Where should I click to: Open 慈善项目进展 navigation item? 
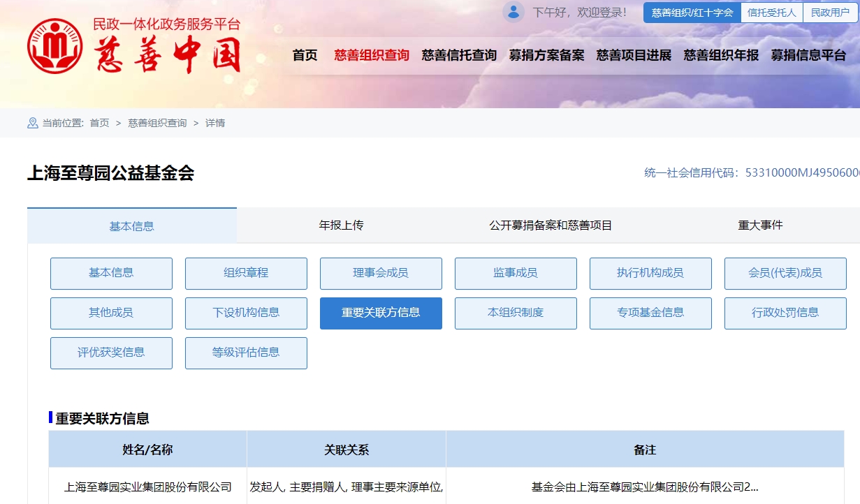tap(634, 55)
